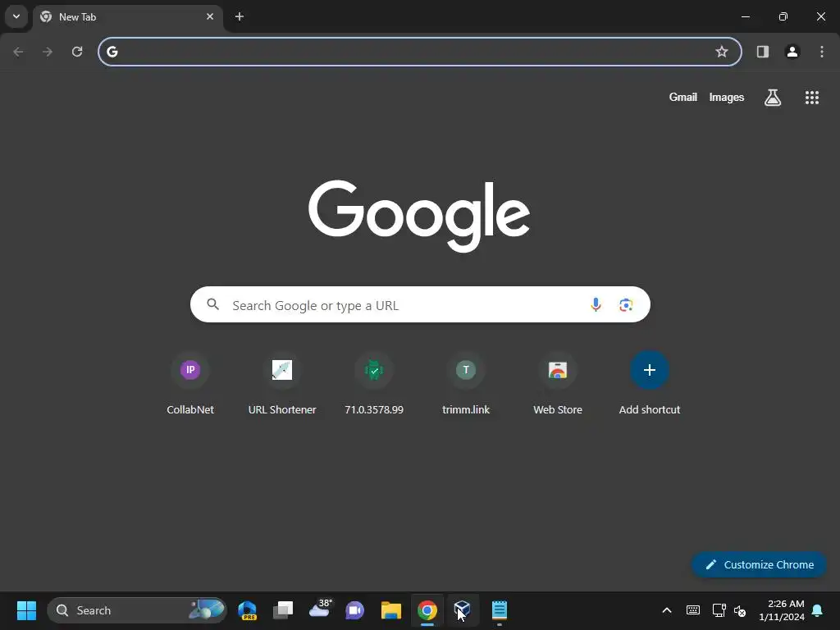
Task: Restore down the Chrome window
Action: tap(783, 16)
